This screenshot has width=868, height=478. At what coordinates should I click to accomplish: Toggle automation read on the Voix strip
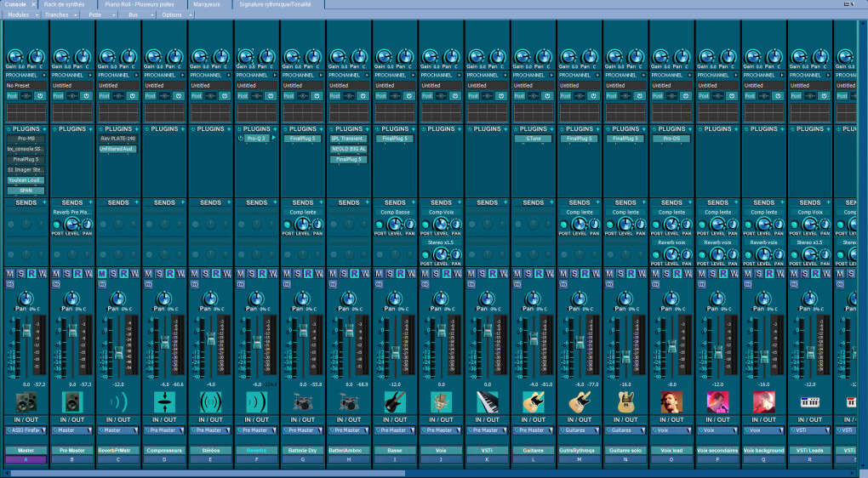click(x=446, y=273)
